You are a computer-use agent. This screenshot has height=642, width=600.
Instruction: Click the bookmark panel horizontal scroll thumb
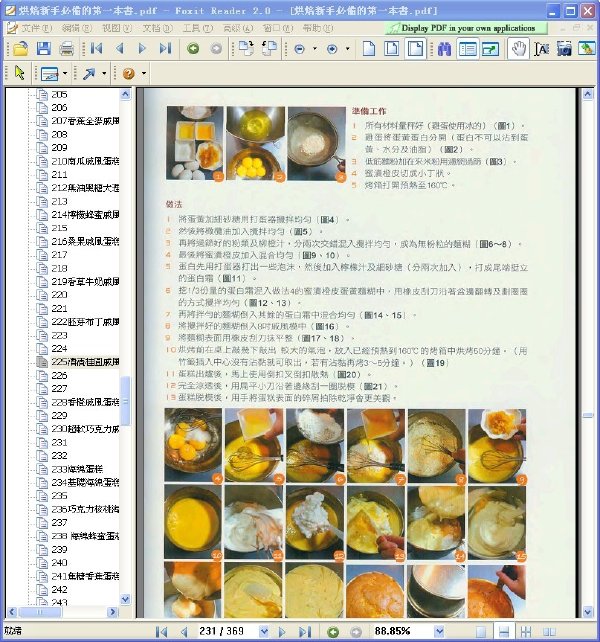[40, 612]
